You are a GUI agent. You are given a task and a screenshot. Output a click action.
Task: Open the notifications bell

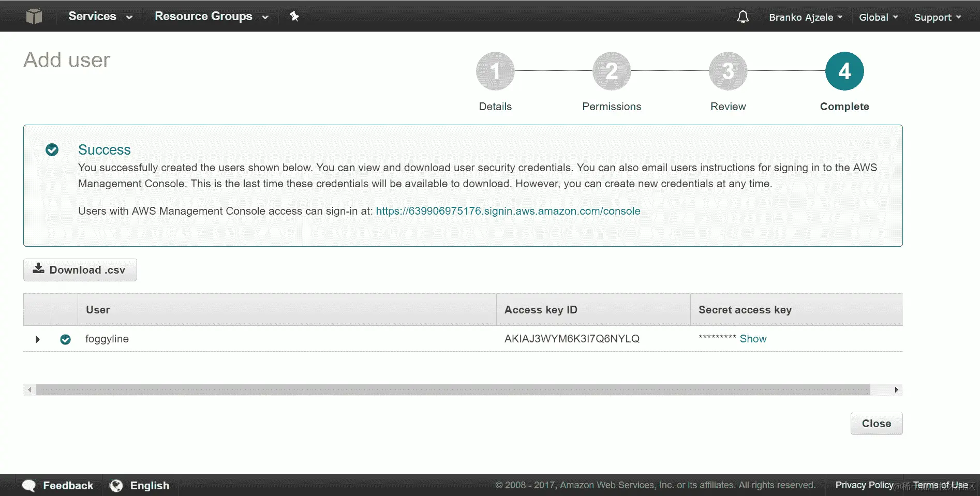743,17
